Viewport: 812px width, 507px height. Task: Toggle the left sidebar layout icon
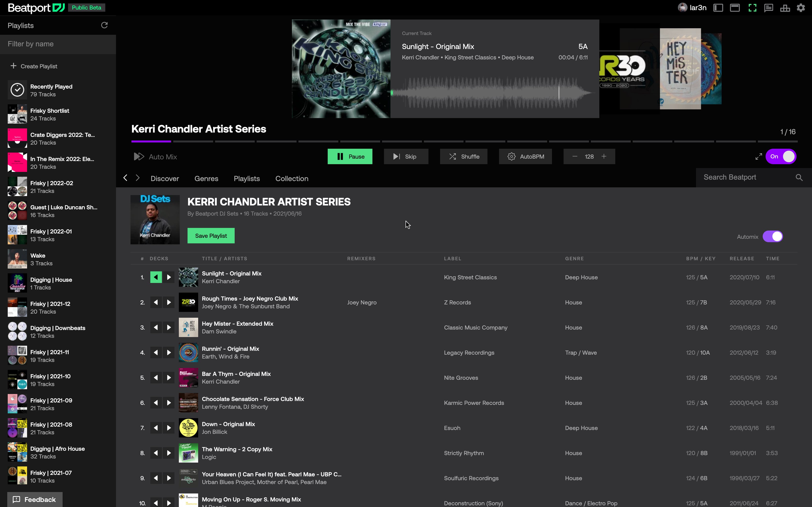(x=718, y=8)
